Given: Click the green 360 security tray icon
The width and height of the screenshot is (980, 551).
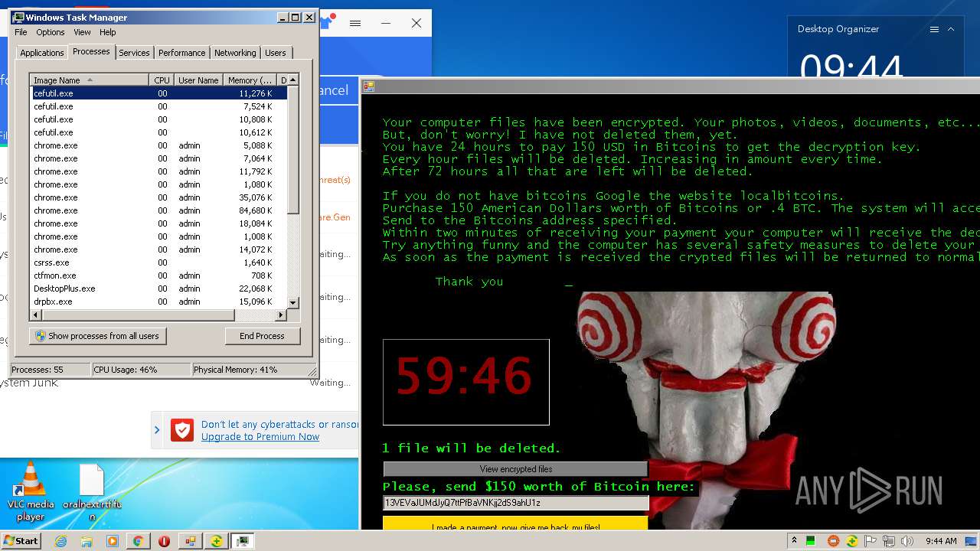Looking at the screenshot, I should 852,541.
